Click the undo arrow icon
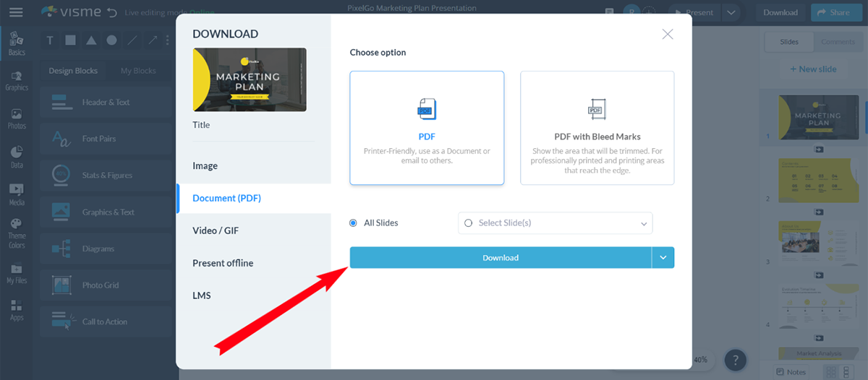868x380 pixels. (x=111, y=12)
